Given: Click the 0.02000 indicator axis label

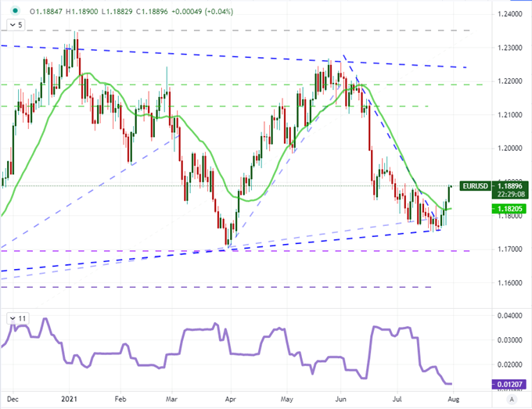Looking at the screenshot, I should click(x=509, y=364).
